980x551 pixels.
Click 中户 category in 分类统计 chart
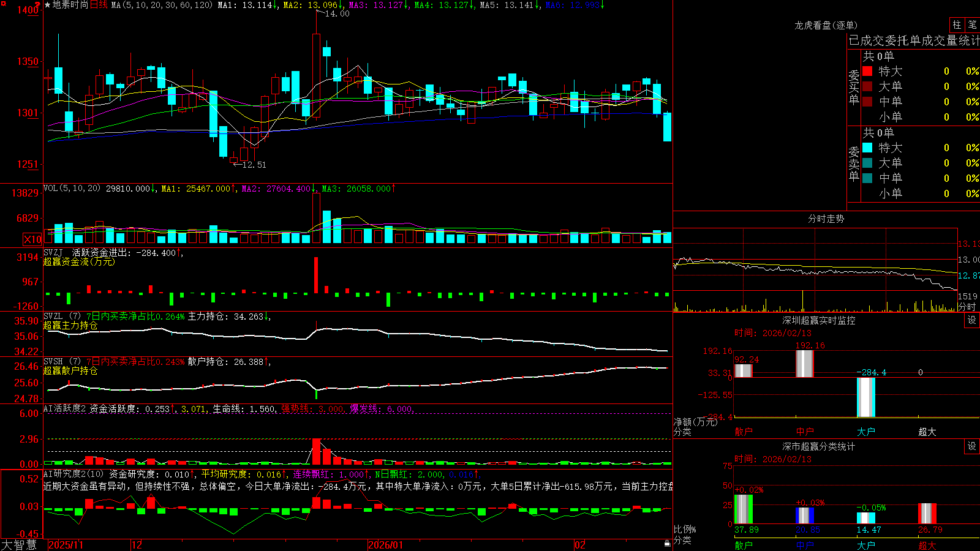[x=805, y=545]
